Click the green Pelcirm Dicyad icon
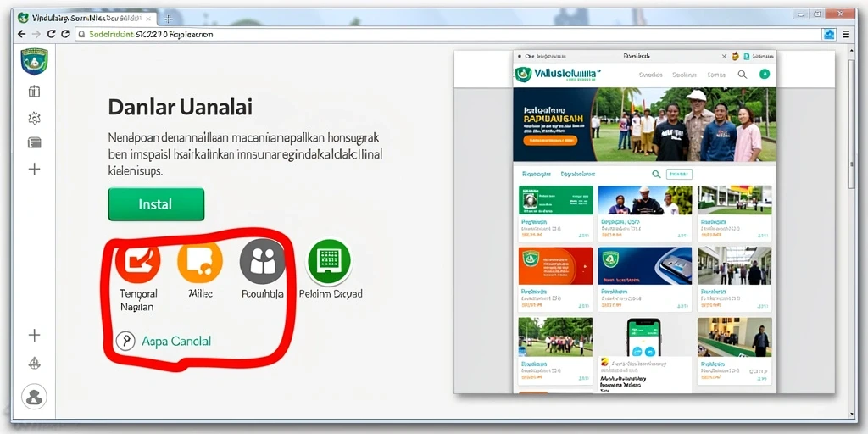868x434 pixels. click(330, 261)
